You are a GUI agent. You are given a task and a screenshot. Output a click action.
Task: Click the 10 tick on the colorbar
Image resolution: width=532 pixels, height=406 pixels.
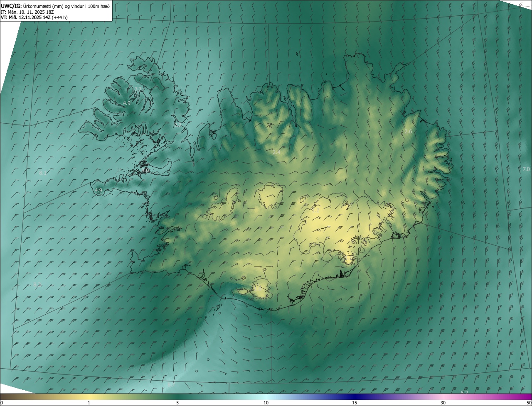pyautogui.click(x=266, y=403)
